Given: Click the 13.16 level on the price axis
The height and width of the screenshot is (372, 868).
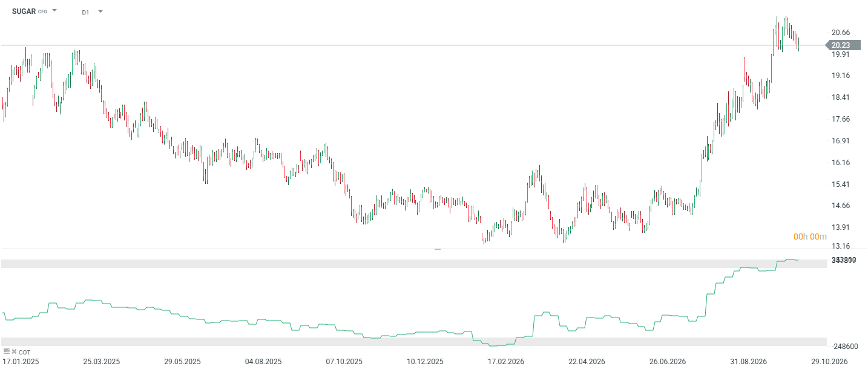Looking at the screenshot, I should (x=841, y=246).
